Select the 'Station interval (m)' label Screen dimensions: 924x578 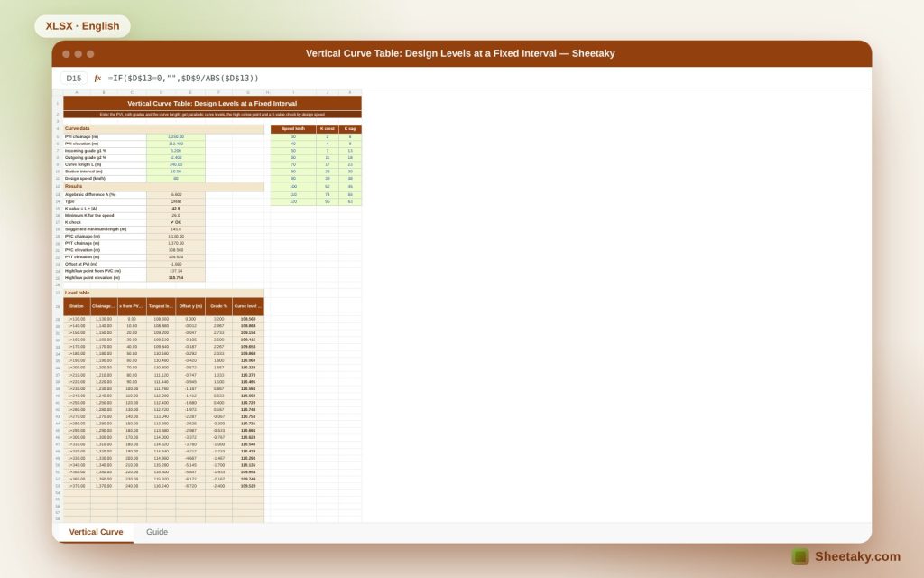point(105,172)
